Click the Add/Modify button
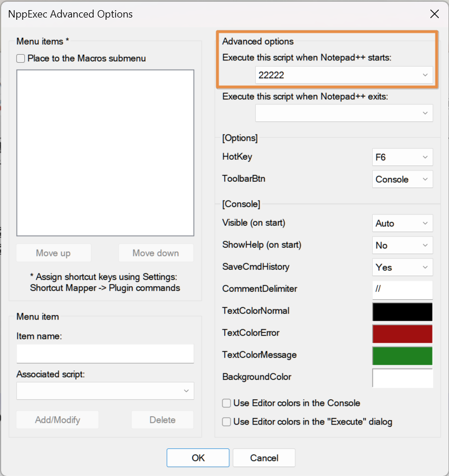The height and width of the screenshot is (476, 449). [58, 420]
